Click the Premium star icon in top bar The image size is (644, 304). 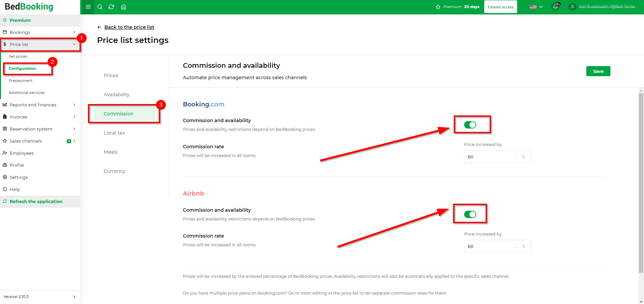point(438,7)
